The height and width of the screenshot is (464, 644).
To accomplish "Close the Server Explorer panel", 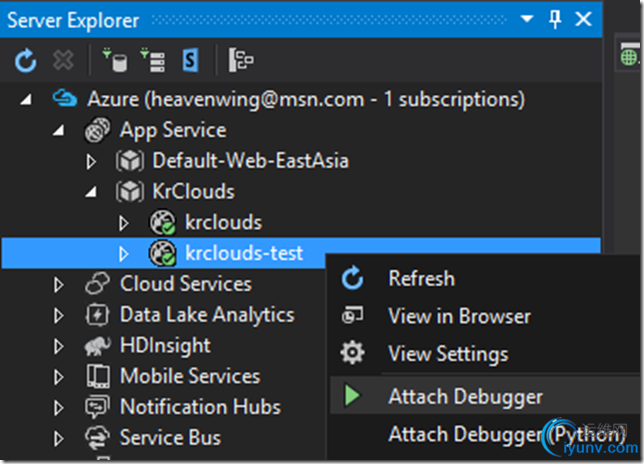I will pos(583,19).
